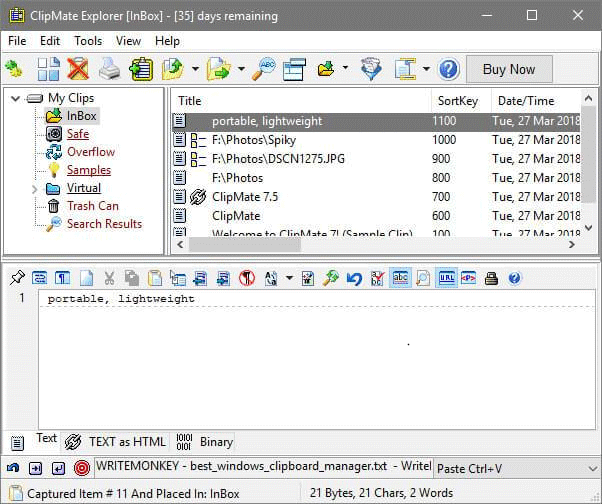
Task: Expand the Virtual collection in the tree
Action: pos(35,188)
